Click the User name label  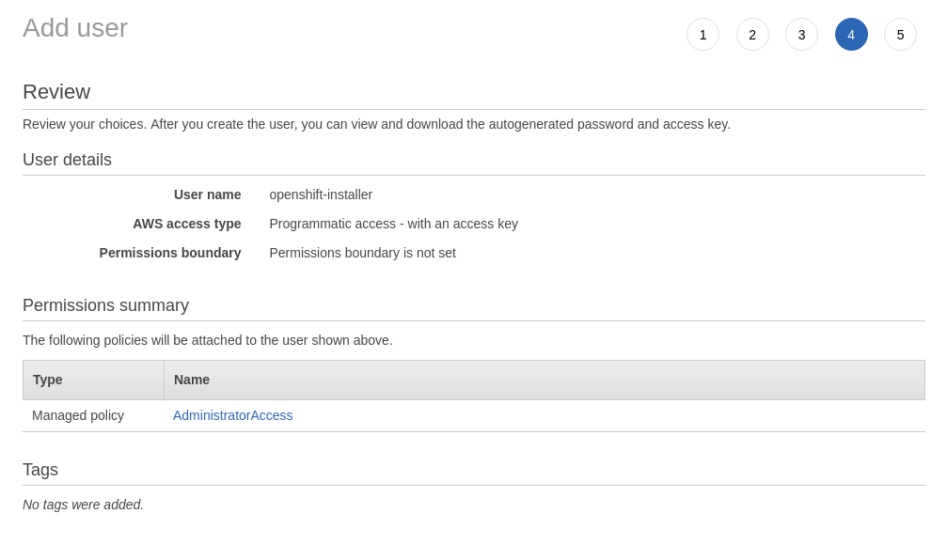tap(207, 194)
